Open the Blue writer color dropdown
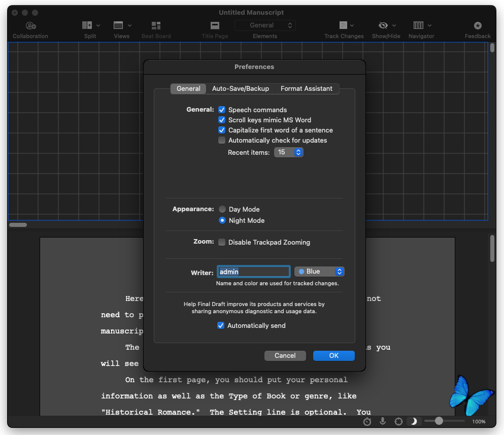Screen dimensions: 504x435 319,272
